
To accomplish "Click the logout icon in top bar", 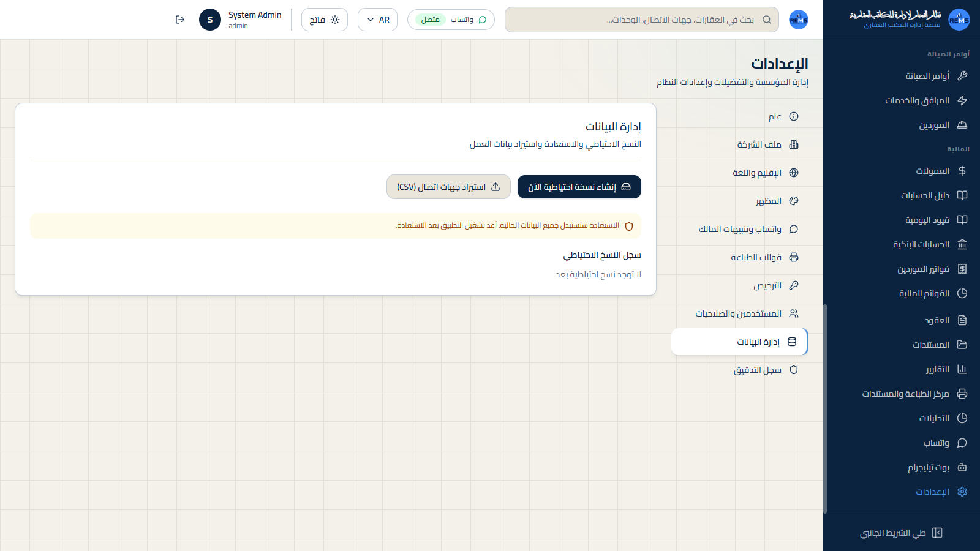I will 180,20.
